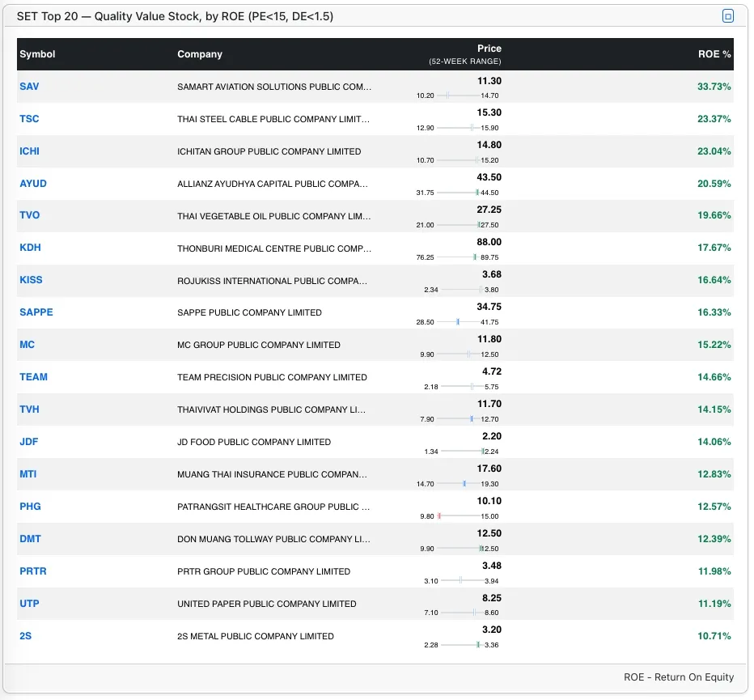Select Thonburi Medical Centre company name
The width and height of the screenshot is (754, 700).
(274, 248)
